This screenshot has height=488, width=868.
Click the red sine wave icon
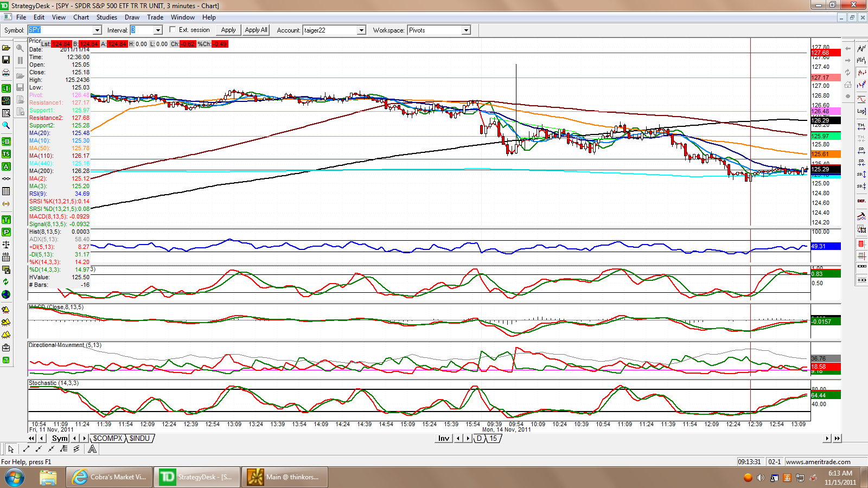pyautogui.click(x=861, y=99)
